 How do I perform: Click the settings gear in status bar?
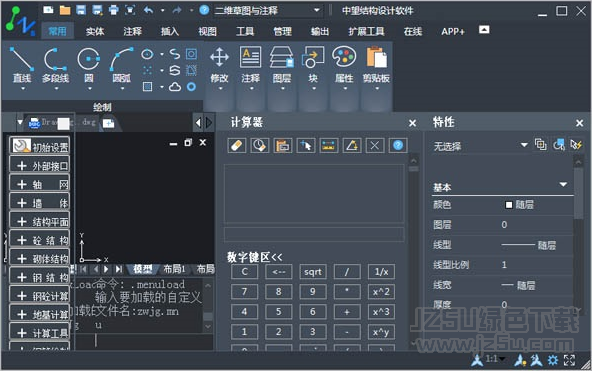(553, 360)
